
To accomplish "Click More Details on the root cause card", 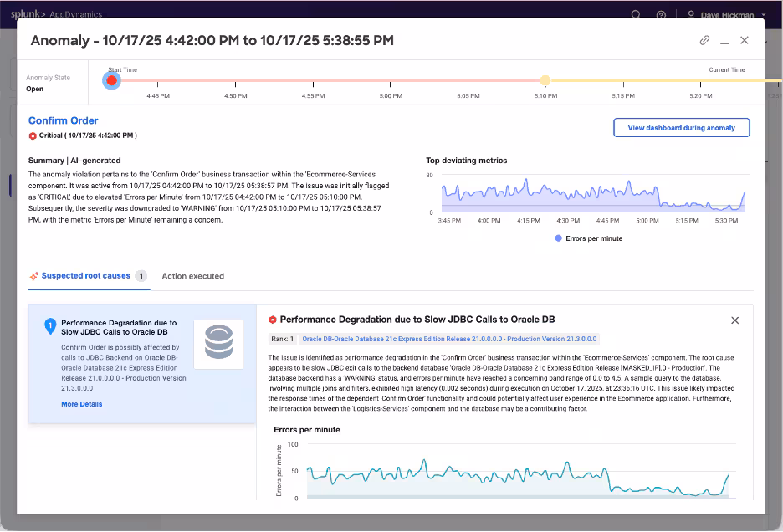I will (x=82, y=404).
